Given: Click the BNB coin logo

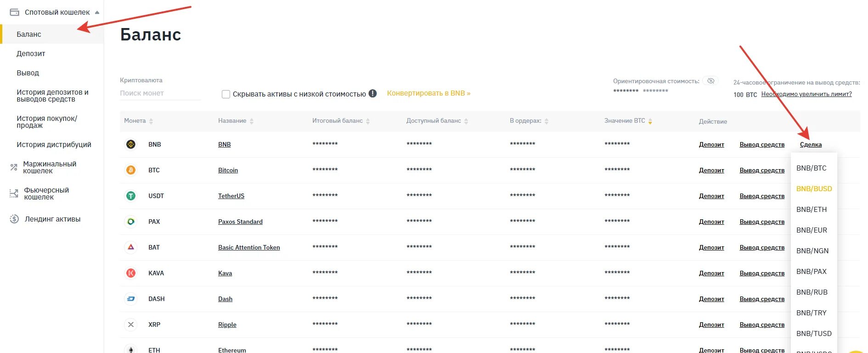Looking at the screenshot, I should click(x=131, y=144).
